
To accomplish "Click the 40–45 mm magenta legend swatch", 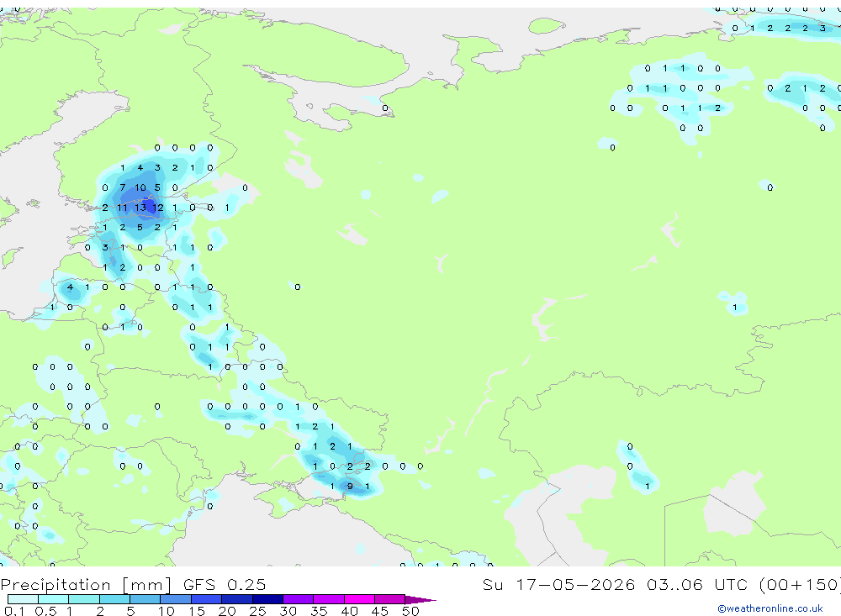I will (359, 599).
